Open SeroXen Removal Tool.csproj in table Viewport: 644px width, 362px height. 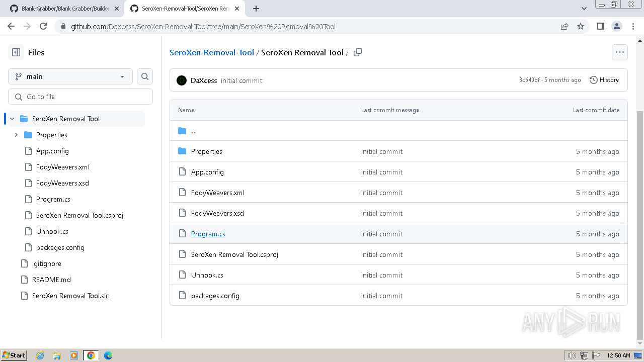[x=234, y=254]
